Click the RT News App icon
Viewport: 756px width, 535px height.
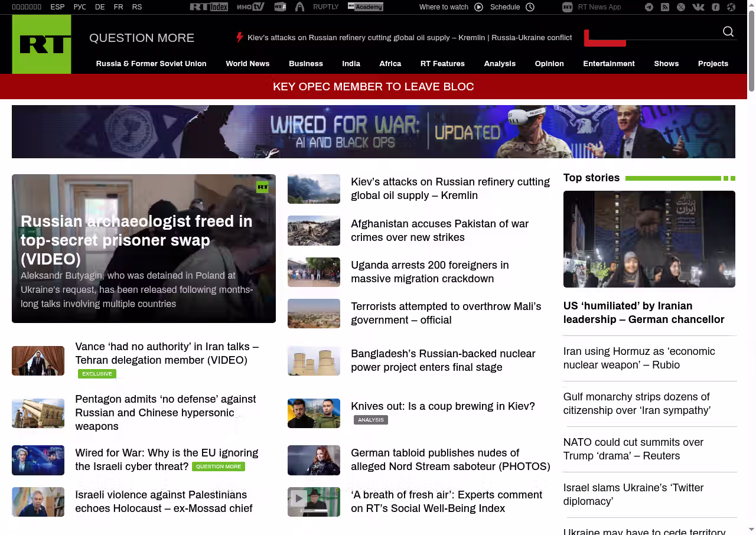click(567, 7)
